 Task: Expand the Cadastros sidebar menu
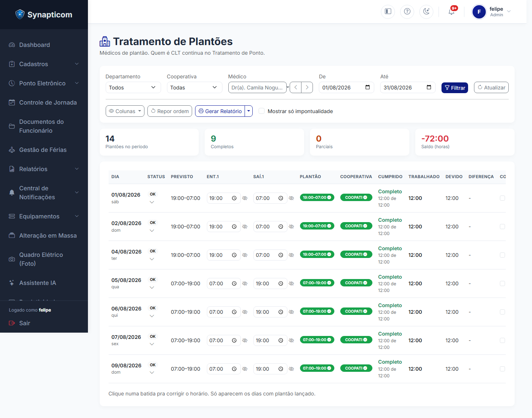(44, 64)
